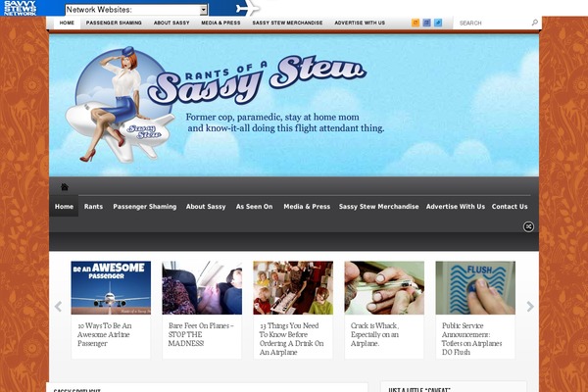Focus the Search input field
The width and height of the screenshot is (588, 392).
[493, 22]
